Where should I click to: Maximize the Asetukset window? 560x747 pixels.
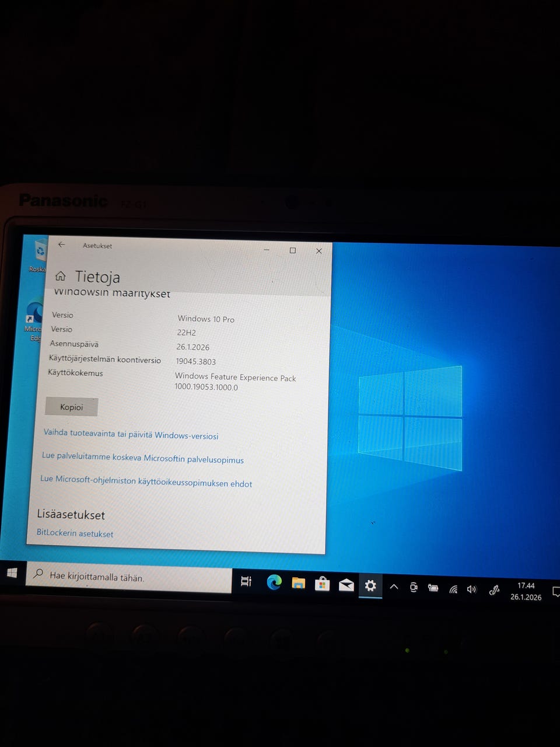(x=293, y=250)
